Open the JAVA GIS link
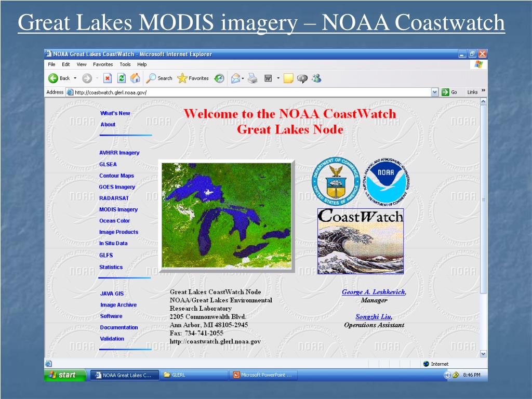 tap(112, 294)
